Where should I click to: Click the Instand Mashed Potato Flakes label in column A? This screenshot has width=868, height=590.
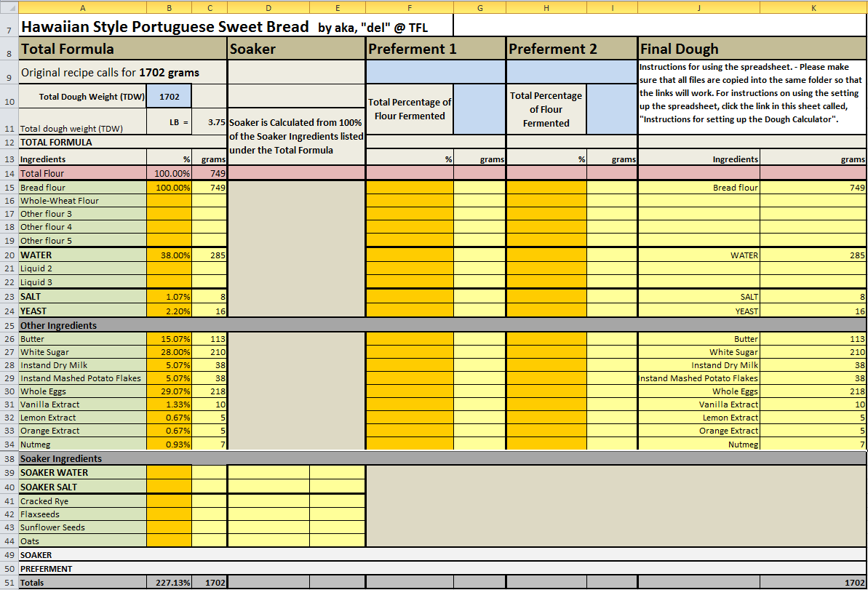pyautogui.click(x=81, y=378)
